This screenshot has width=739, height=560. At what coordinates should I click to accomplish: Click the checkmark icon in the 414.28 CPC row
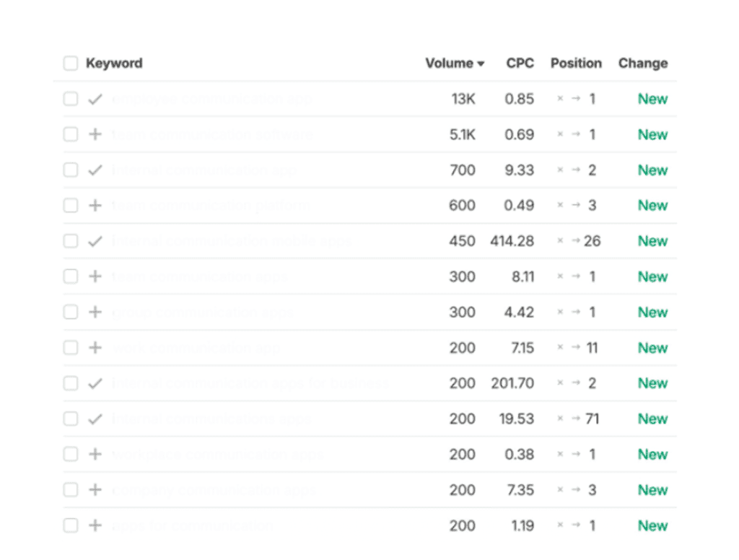pos(95,241)
